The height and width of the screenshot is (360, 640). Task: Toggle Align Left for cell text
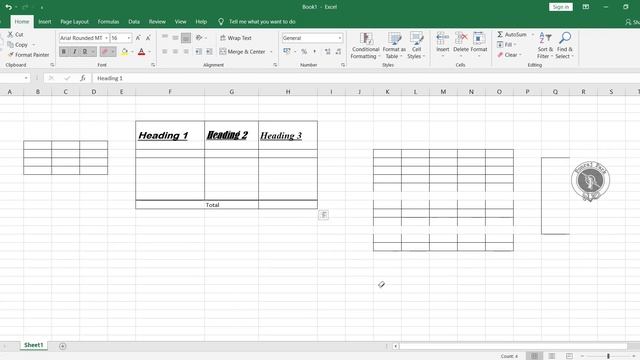pyautogui.click(x=164, y=51)
